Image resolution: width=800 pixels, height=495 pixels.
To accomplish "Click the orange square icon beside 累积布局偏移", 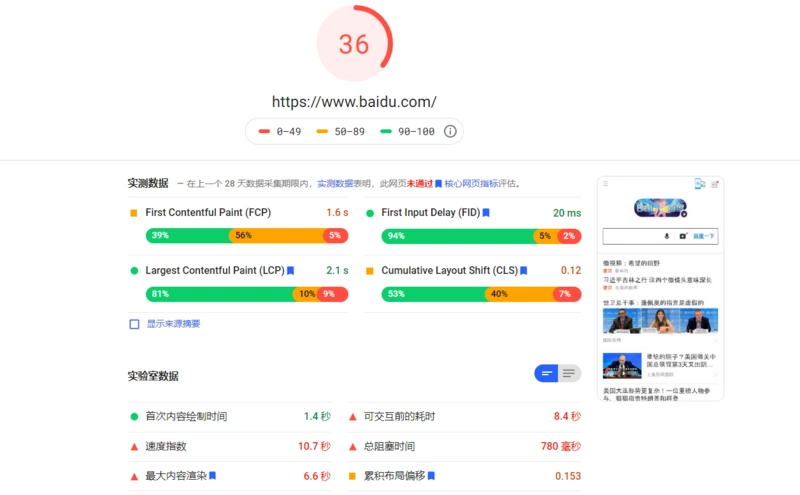I will pos(352,476).
